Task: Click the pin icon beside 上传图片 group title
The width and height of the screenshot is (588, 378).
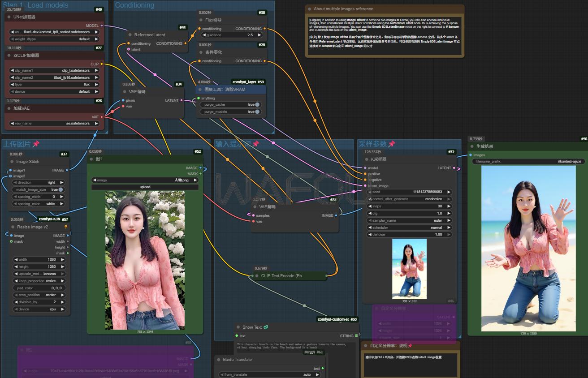Action: pyautogui.click(x=36, y=144)
